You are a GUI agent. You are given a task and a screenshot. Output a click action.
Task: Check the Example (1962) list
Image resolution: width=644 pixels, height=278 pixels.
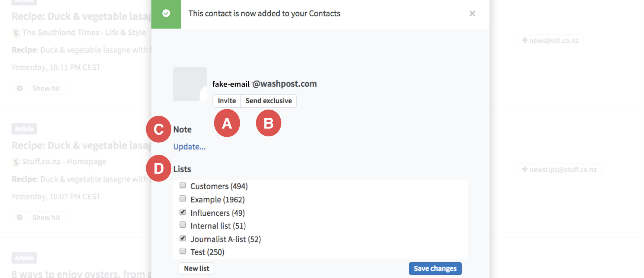click(183, 199)
